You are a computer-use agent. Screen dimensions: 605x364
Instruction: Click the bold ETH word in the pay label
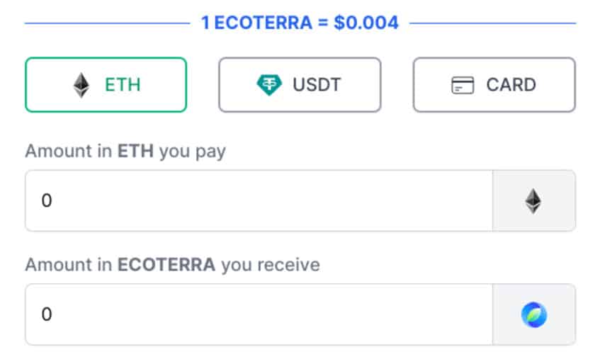135,152
